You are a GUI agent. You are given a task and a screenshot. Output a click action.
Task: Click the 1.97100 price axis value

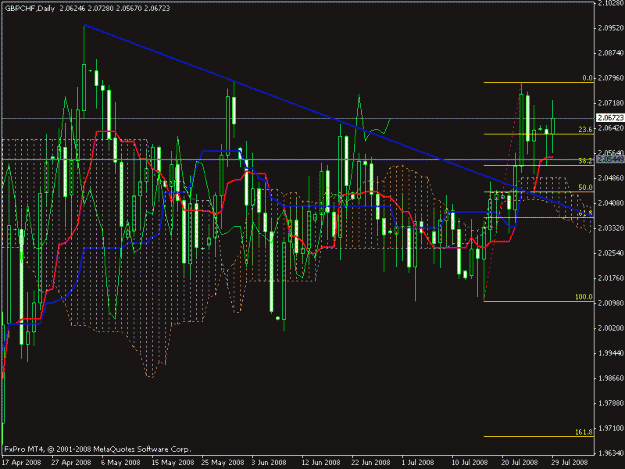[611, 428]
